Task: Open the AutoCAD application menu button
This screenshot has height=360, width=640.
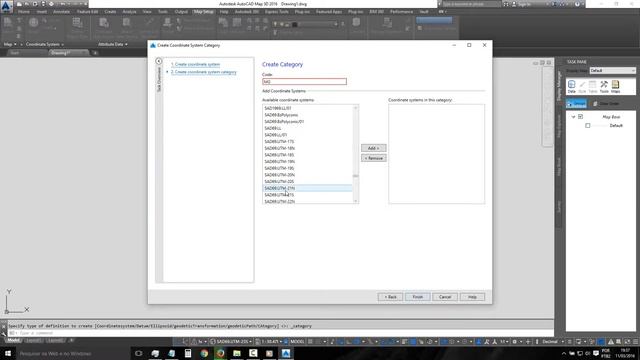Action: click(x=7, y=7)
